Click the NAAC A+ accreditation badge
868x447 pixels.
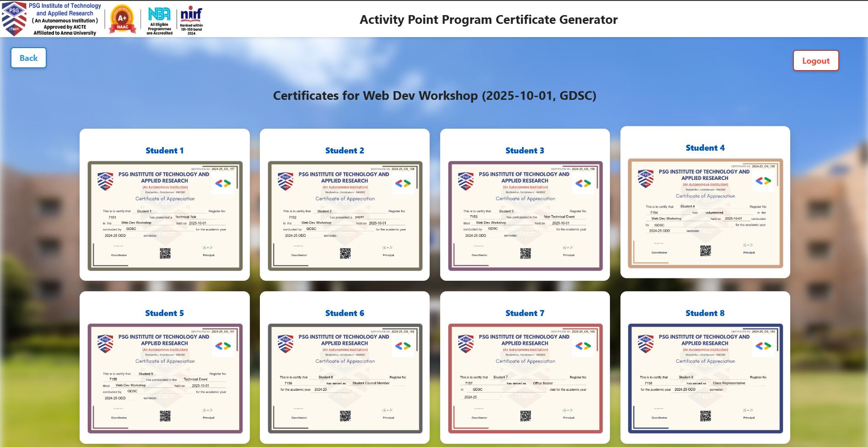122,20
